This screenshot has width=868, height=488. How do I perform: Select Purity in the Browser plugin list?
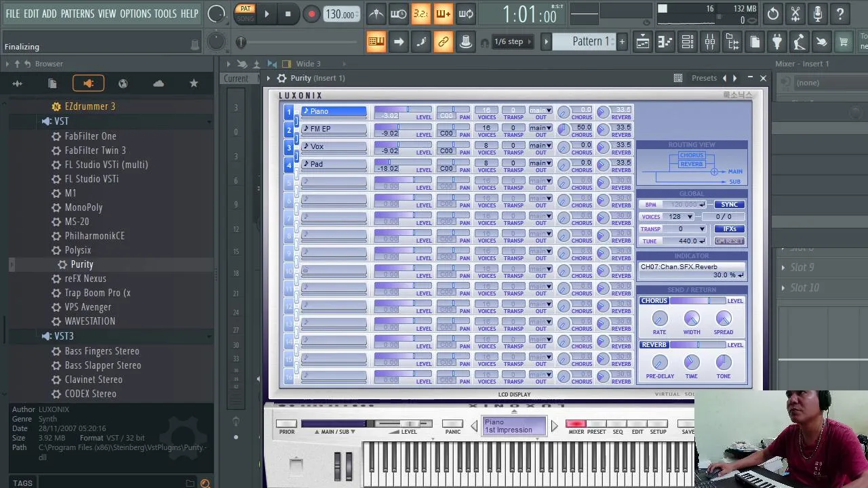pyautogui.click(x=82, y=264)
